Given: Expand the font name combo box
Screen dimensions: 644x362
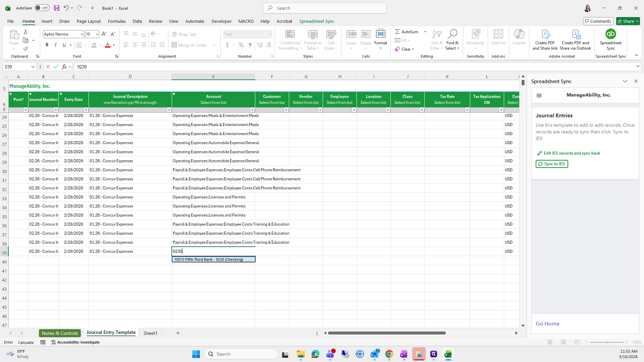Looking at the screenshot, I should [82, 34].
